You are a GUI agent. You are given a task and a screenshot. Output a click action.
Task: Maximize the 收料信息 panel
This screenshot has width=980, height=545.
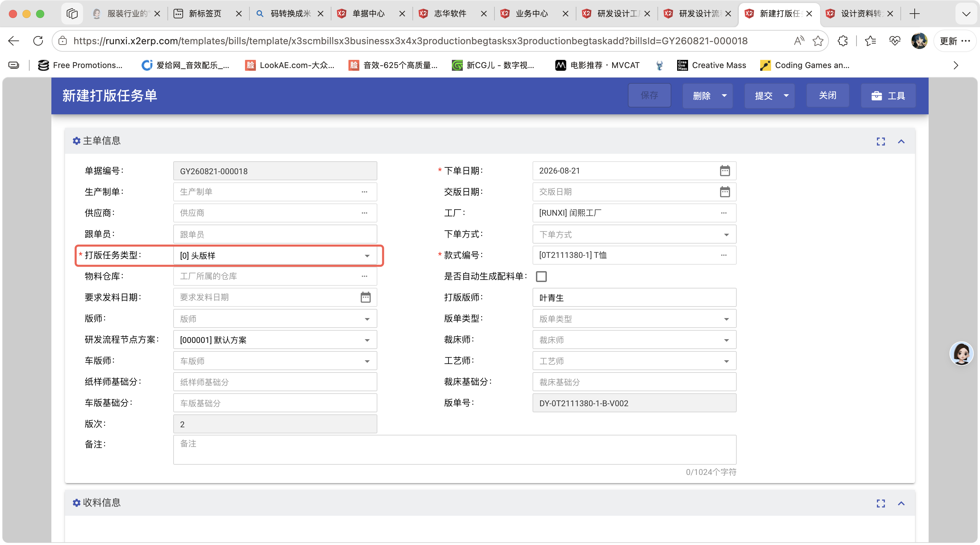(x=881, y=503)
